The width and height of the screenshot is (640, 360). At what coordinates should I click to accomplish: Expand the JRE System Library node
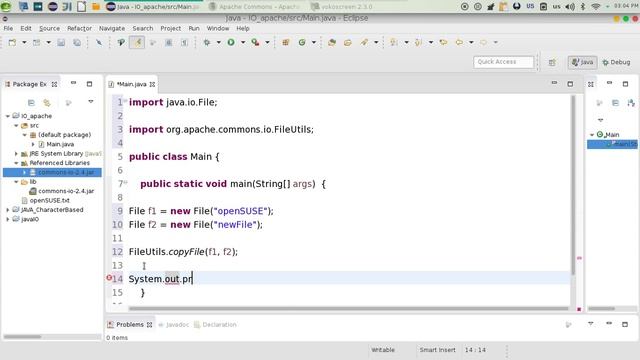point(16,153)
